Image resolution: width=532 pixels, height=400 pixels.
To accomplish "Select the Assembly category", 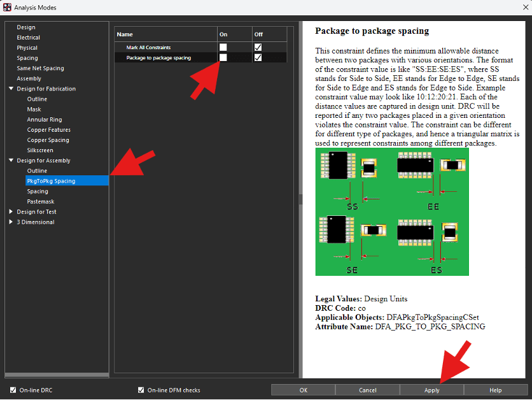I will (29, 78).
